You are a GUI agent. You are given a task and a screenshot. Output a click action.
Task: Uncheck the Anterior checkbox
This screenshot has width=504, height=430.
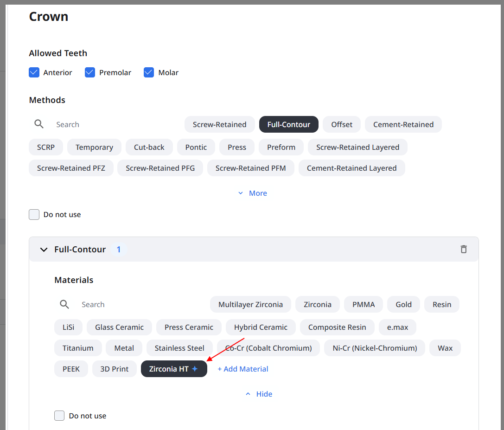pyautogui.click(x=34, y=72)
